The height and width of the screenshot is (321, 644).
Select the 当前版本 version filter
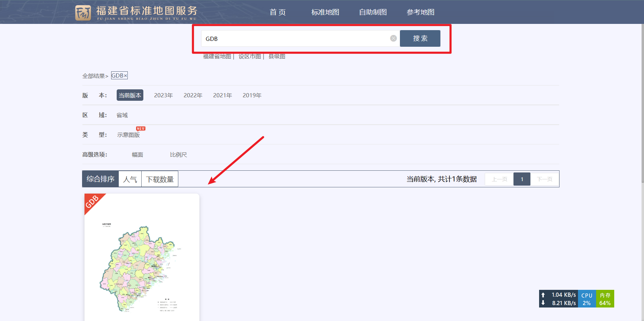(130, 95)
